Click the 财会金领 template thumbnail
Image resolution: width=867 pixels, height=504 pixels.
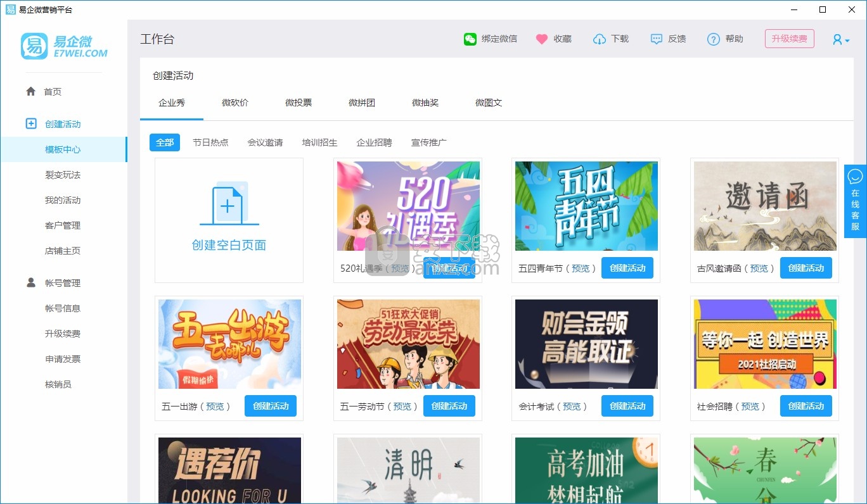[586, 344]
